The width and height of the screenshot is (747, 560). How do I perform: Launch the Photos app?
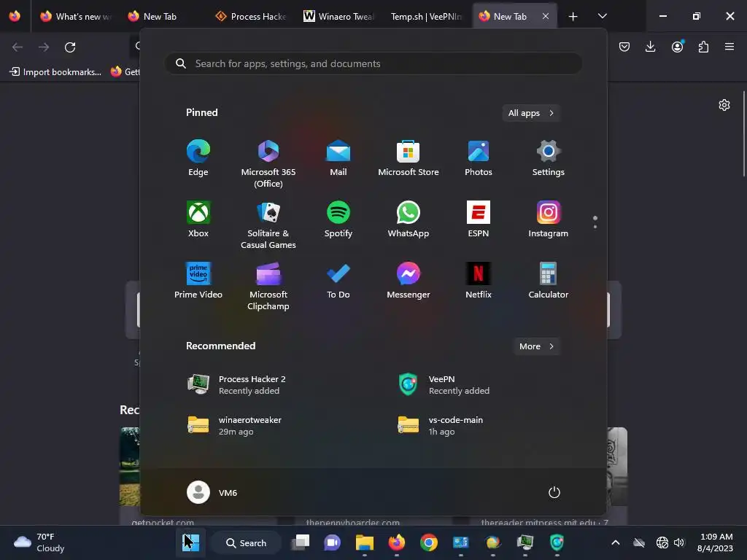479,158
